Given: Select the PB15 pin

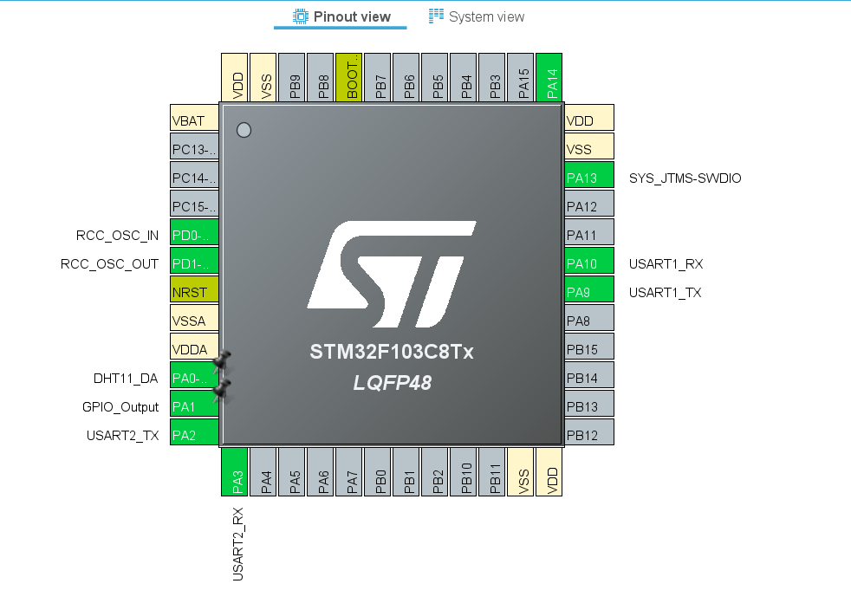Looking at the screenshot, I should click(x=589, y=347).
